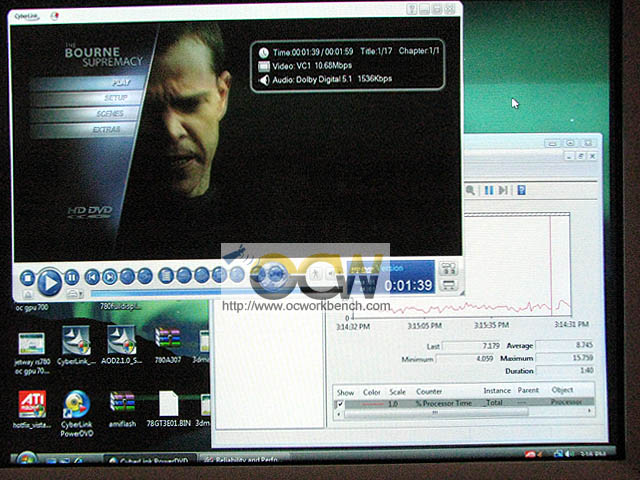Click the ATI tray icon in system tray

pyautogui.click(x=530, y=454)
